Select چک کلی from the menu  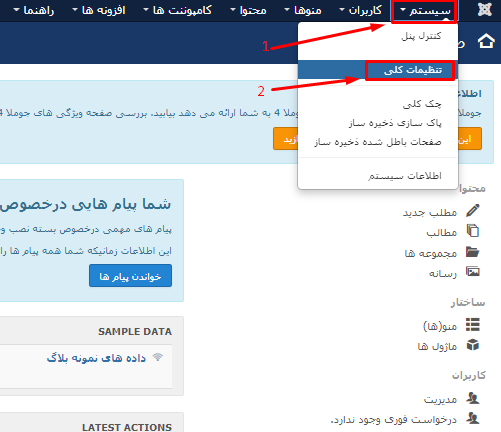(422, 104)
